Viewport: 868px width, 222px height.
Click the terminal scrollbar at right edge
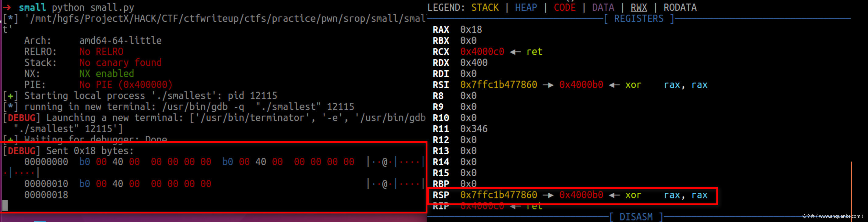tap(851, 191)
